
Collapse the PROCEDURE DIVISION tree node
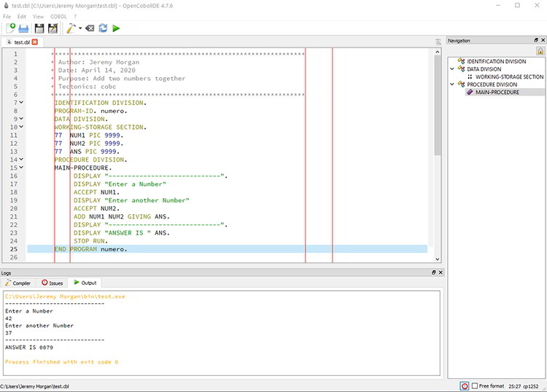tap(452, 85)
